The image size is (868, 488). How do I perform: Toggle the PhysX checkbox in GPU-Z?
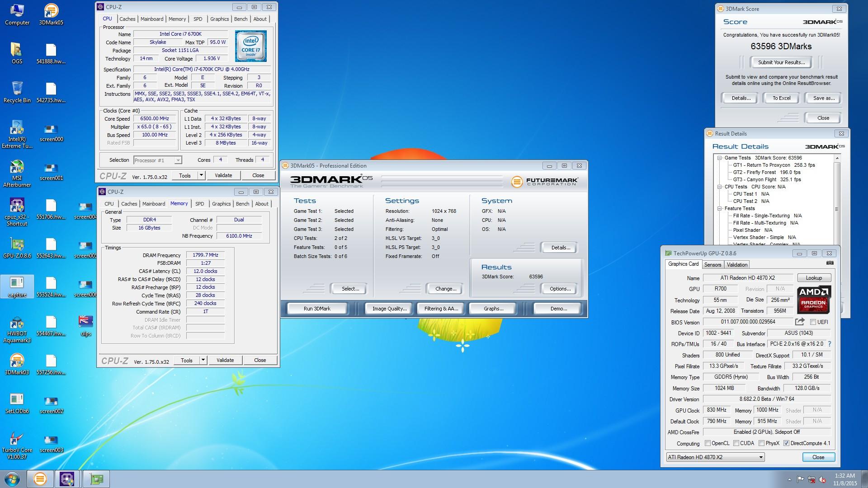761,443
